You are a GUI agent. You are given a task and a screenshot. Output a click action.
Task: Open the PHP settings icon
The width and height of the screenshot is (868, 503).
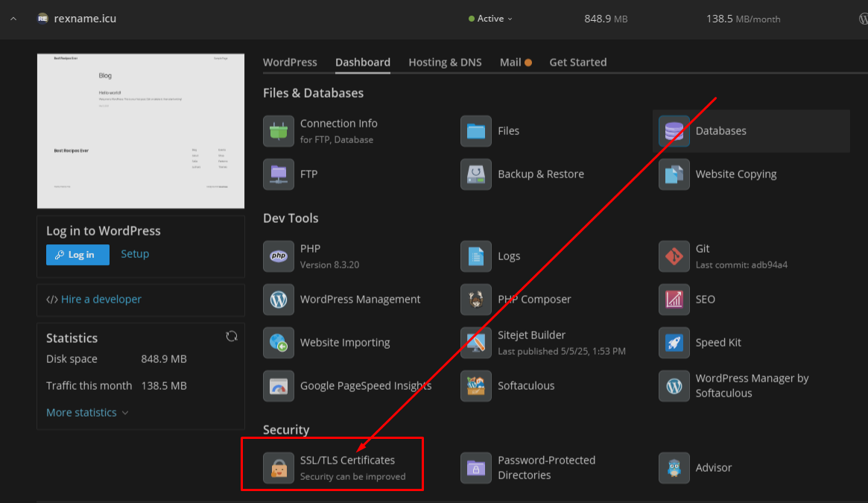click(x=279, y=256)
